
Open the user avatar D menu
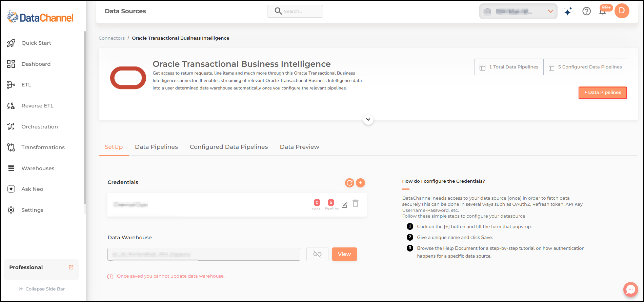coord(622,11)
